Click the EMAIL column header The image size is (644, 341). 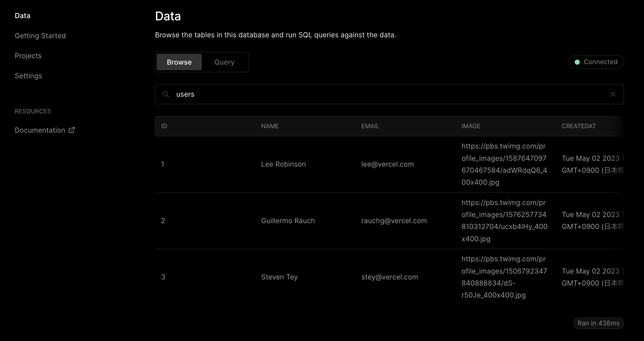[370, 126]
